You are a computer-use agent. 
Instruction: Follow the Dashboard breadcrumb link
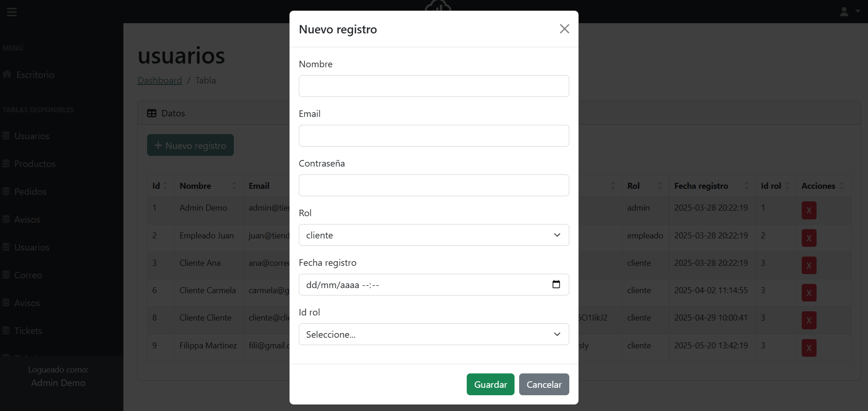160,80
